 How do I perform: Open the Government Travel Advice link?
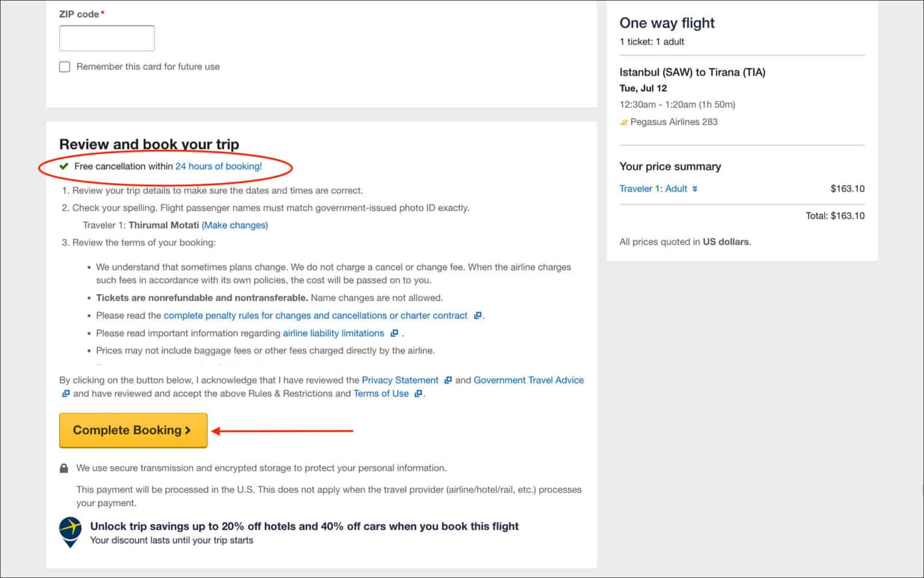click(x=529, y=380)
